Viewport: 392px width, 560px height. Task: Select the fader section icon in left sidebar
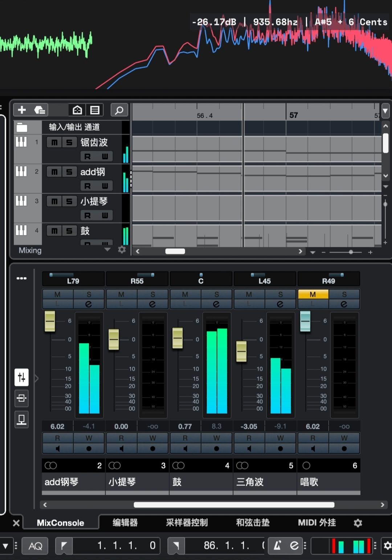[21, 377]
